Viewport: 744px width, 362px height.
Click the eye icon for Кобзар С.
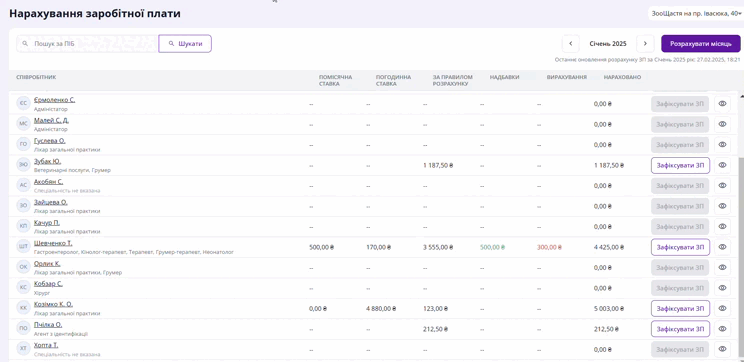(722, 288)
